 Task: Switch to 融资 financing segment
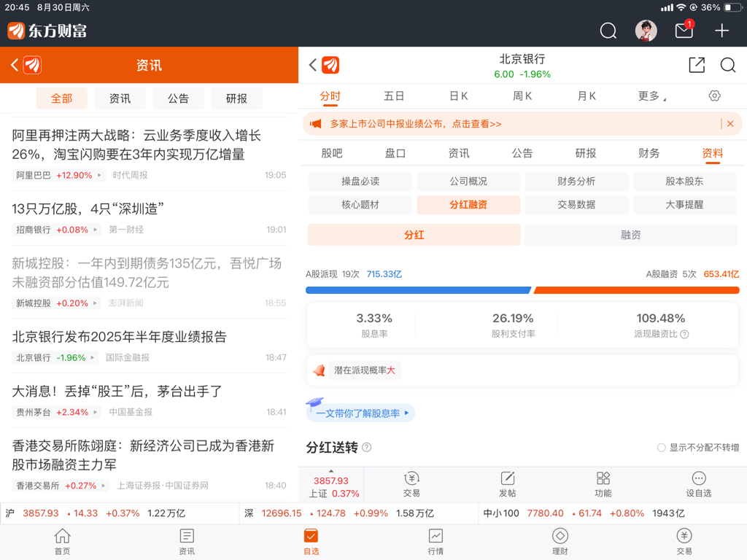point(631,236)
